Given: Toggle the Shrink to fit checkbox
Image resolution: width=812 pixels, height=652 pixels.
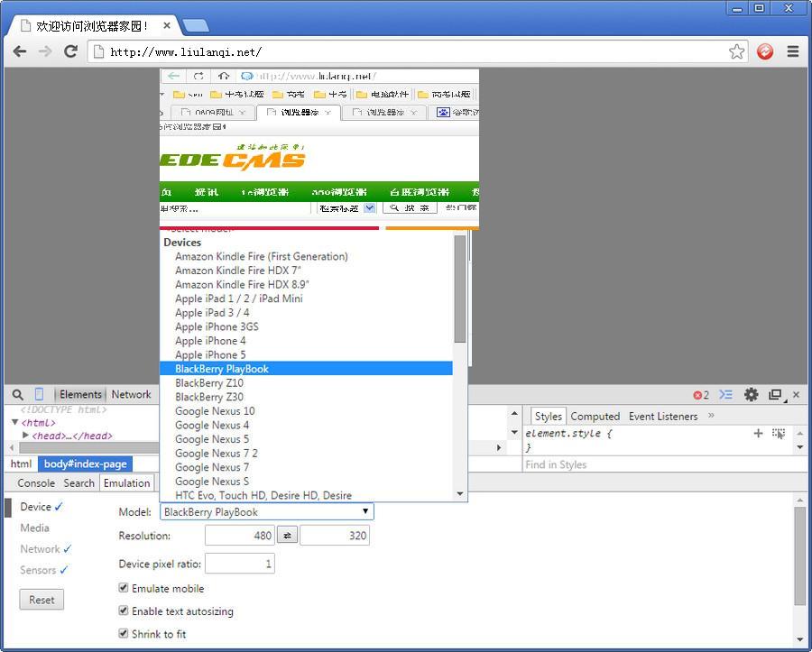Looking at the screenshot, I should click(x=124, y=634).
